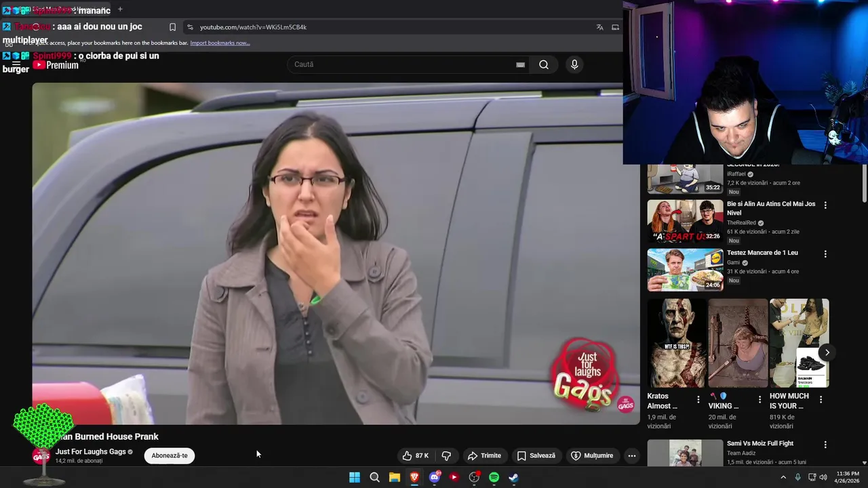
Task: Click the Team Aadiz channel name
Action: coord(743,453)
